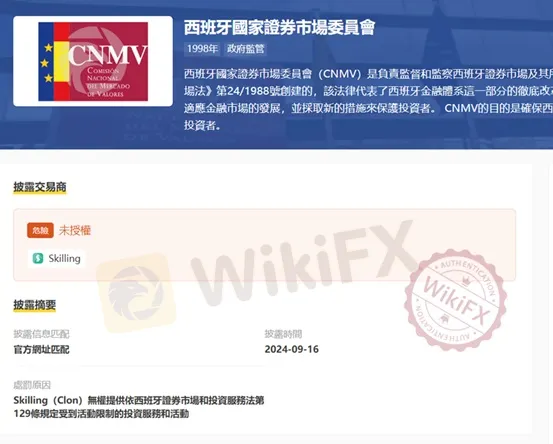Click the WikiFX eagle watermark logo
The image size is (553, 444).
pos(136,293)
